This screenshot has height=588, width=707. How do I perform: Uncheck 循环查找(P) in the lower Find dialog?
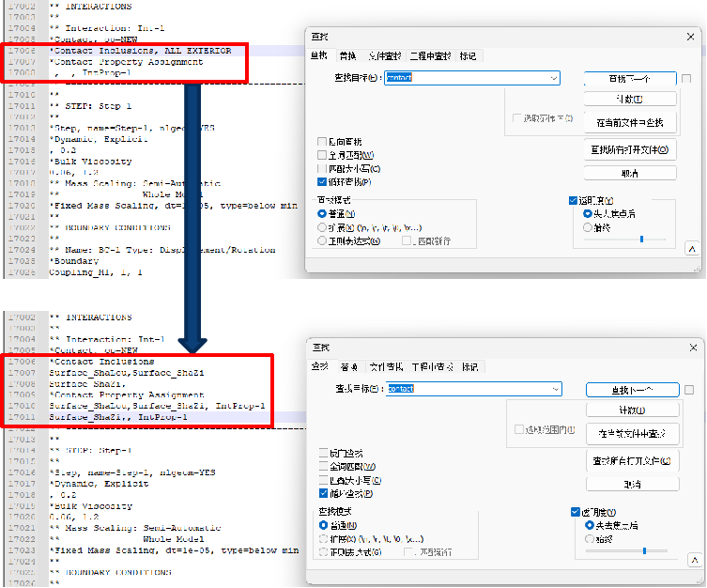point(323,493)
